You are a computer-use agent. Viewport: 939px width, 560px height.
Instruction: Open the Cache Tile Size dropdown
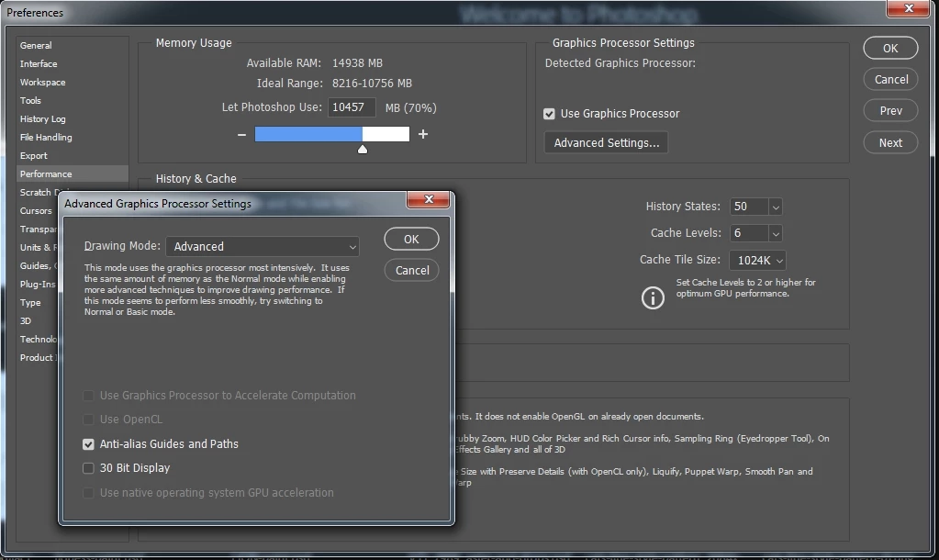[757, 261]
